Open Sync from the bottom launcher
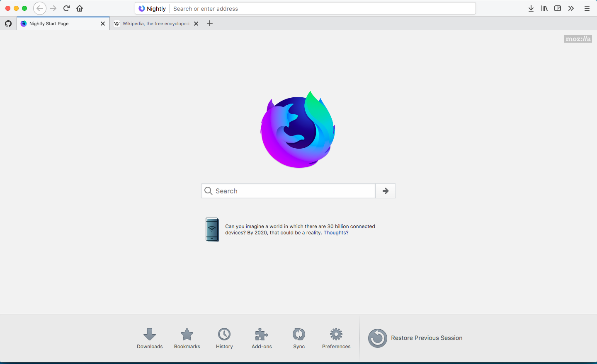 pyautogui.click(x=299, y=338)
